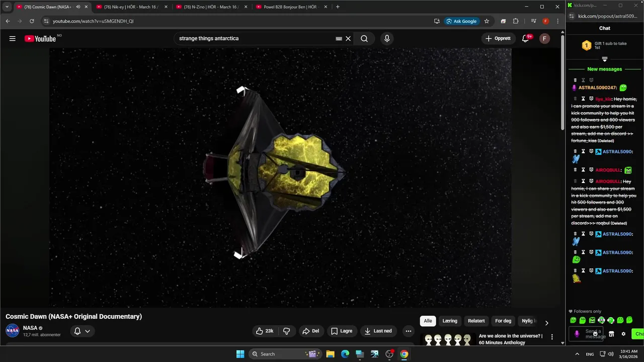Viewport: 644px width, 362px height.
Task: Open Windows Start menu
Action: [x=240, y=354]
